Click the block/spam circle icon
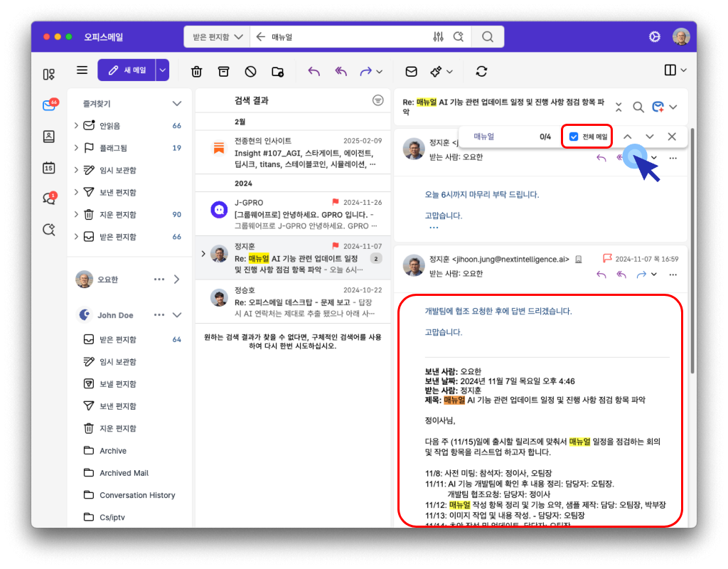This screenshot has width=728, height=569. click(250, 71)
